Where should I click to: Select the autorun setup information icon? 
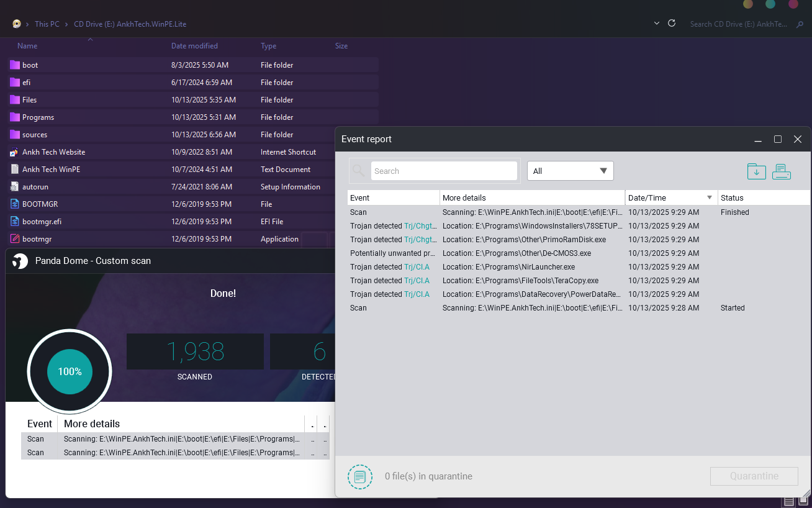tap(15, 186)
